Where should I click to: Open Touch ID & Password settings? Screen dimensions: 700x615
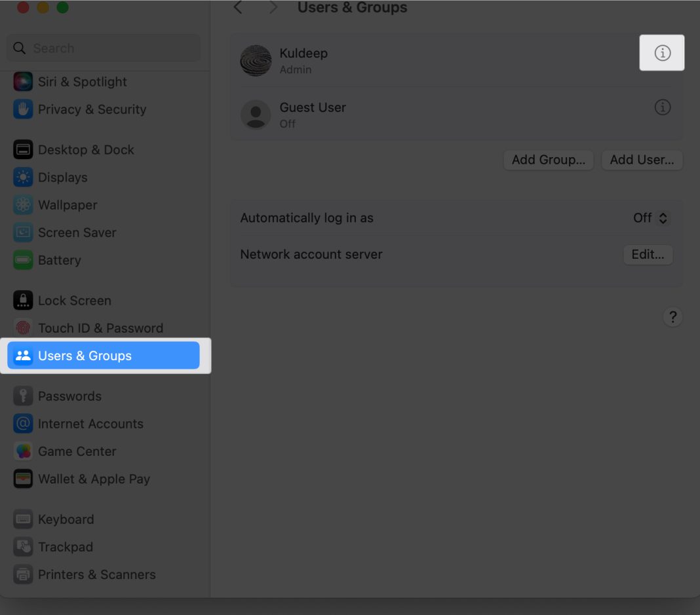(100, 328)
